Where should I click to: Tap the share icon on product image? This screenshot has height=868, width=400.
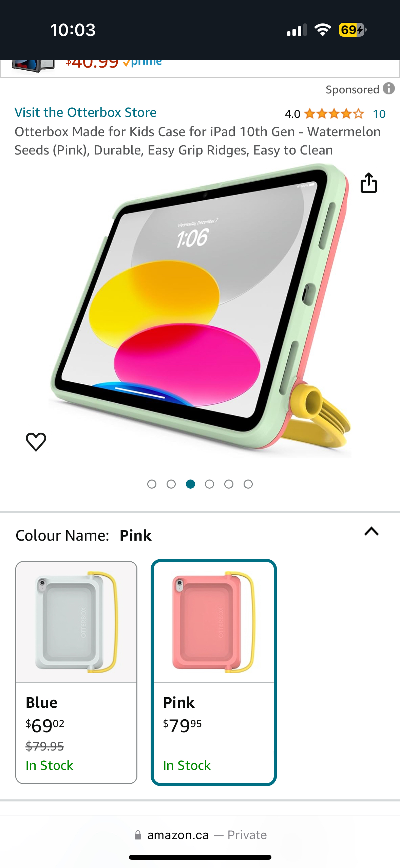click(x=368, y=183)
